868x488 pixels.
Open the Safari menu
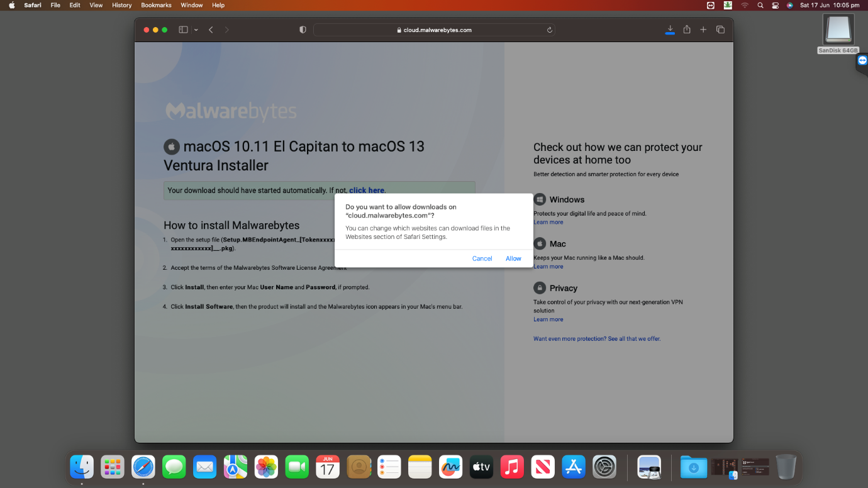pyautogui.click(x=33, y=5)
